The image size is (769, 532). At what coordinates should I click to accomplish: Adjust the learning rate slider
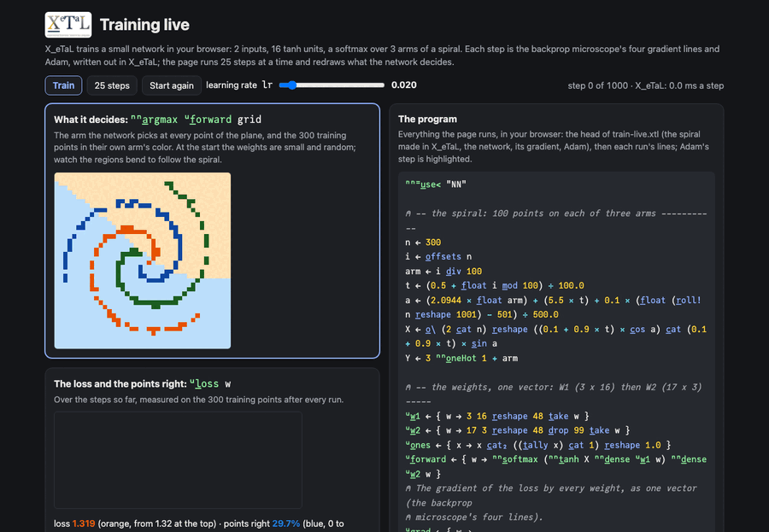[332, 85]
